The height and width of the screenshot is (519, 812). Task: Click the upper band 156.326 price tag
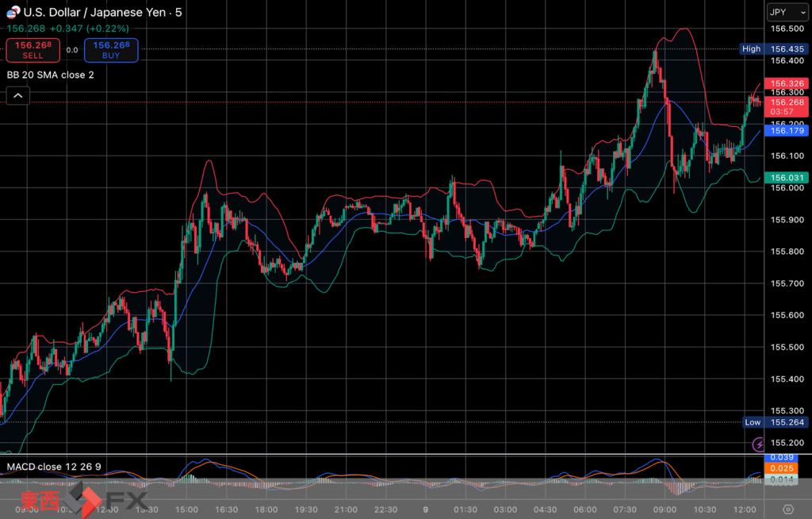pyautogui.click(x=786, y=83)
